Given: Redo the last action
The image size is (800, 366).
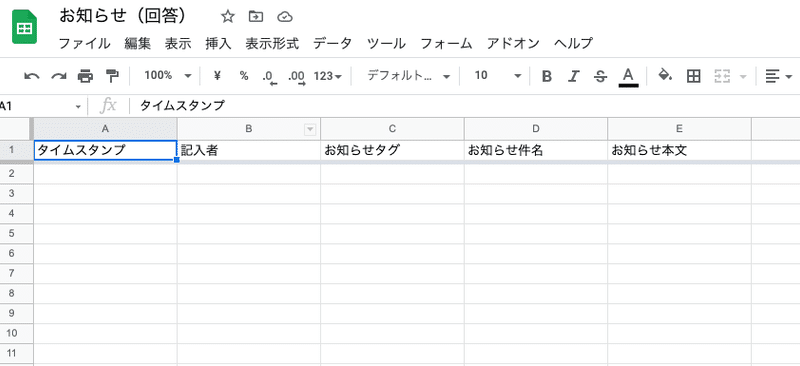Looking at the screenshot, I should pos(59,76).
